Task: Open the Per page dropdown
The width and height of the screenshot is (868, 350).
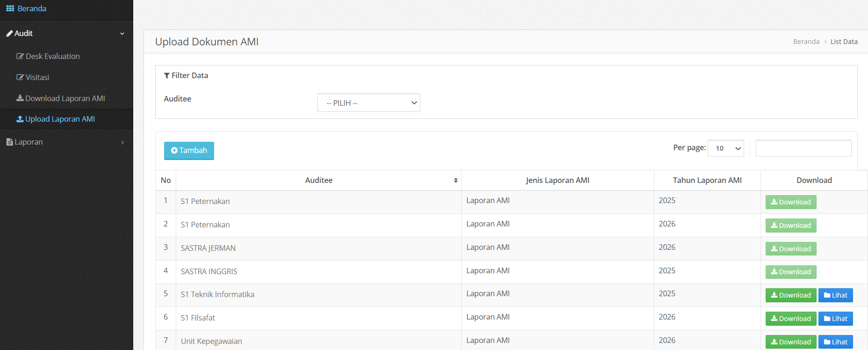Action: pos(726,148)
